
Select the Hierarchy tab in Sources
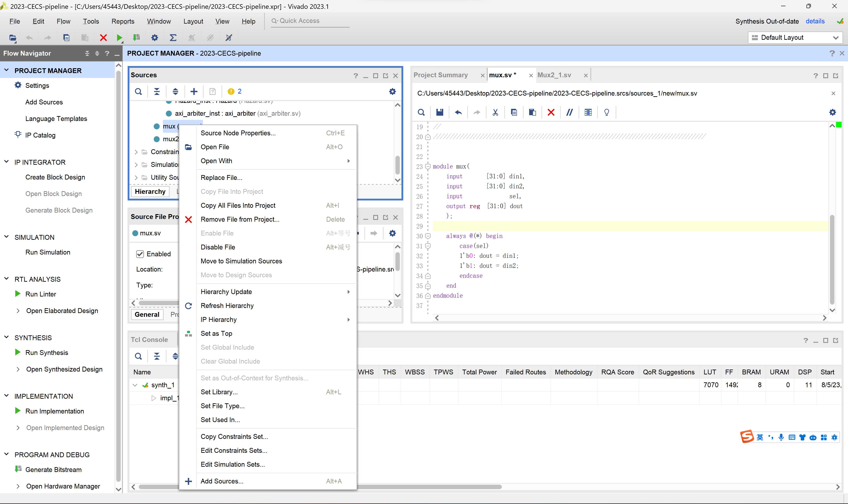click(150, 192)
